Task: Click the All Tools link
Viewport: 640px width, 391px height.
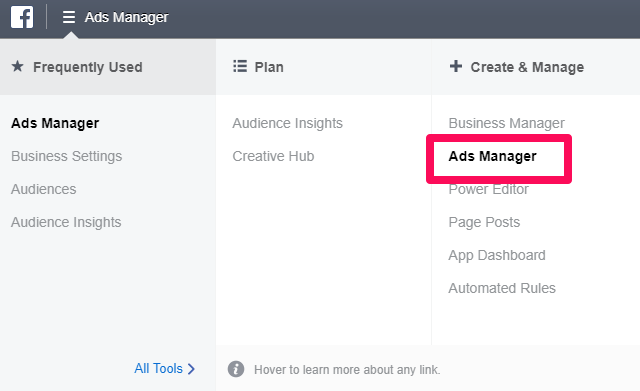Action: [x=158, y=369]
